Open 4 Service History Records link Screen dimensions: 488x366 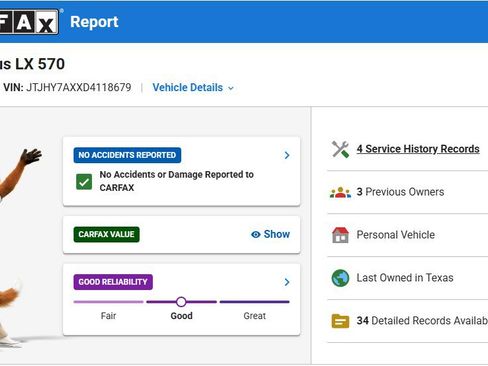[x=418, y=149]
